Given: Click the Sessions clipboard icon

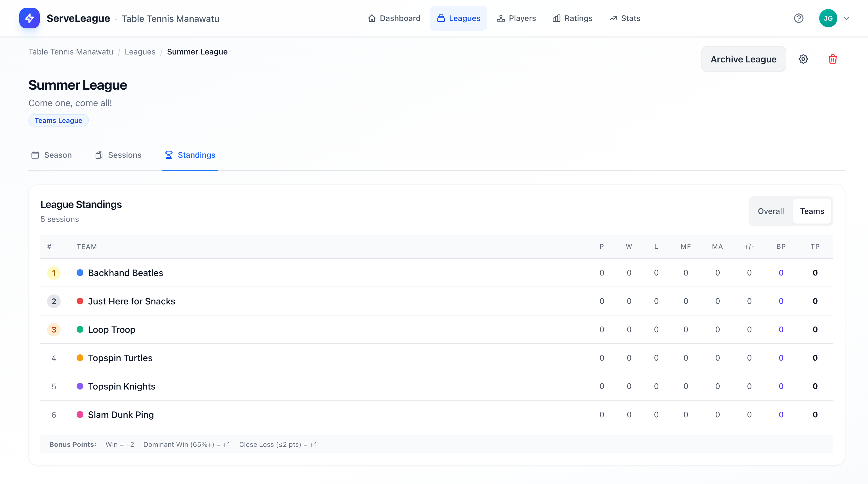Looking at the screenshot, I should pyautogui.click(x=99, y=155).
